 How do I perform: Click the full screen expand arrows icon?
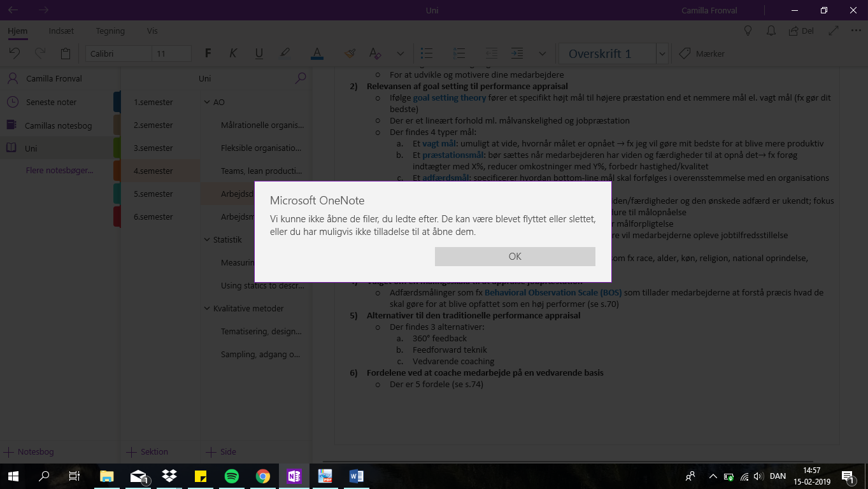click(x=834, y=31)
